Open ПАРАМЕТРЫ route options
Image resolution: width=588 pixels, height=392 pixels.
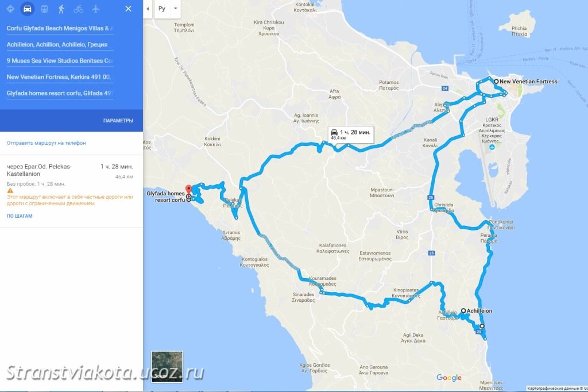tap(118, 121)
